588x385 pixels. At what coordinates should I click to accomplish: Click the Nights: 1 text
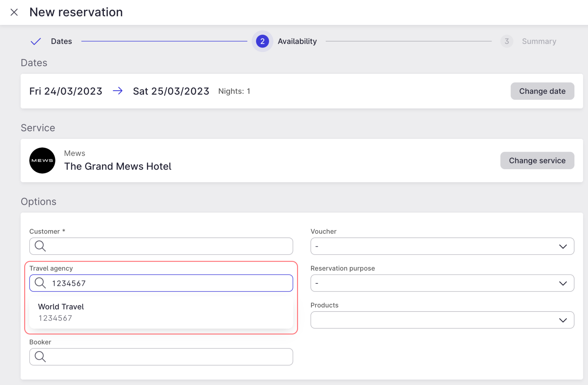click(x=234, y=91)
